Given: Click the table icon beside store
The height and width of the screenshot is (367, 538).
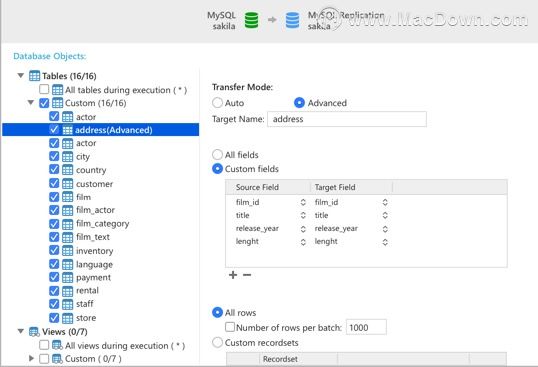Looking at the screenshot, I should click(67, 318).
